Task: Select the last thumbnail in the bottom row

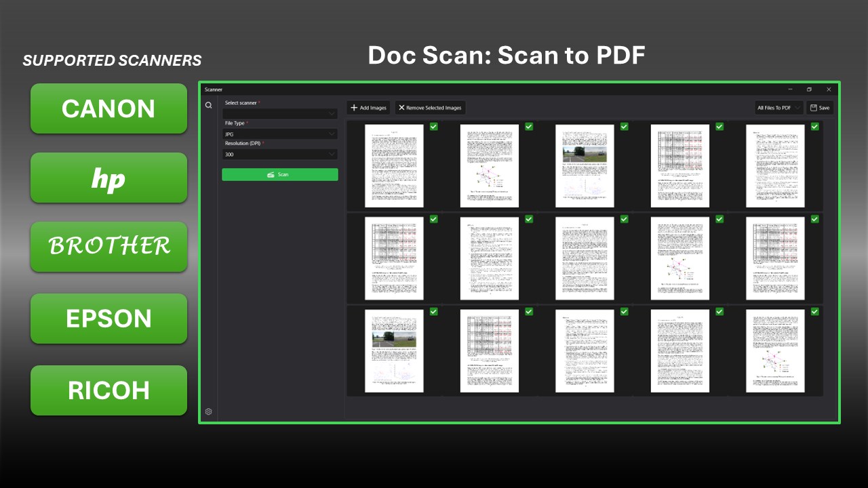Action: [775, 351]
